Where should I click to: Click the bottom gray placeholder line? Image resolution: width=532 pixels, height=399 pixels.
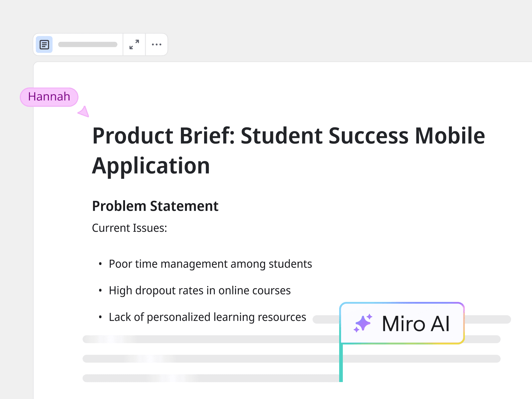(209, 378)
